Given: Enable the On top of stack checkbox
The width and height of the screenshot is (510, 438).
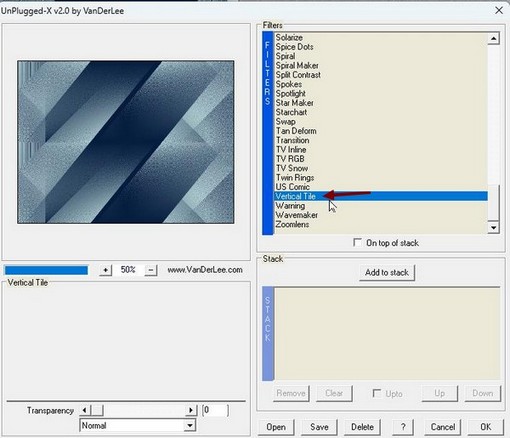Looking at the screenshot, I should click(357, 242).
